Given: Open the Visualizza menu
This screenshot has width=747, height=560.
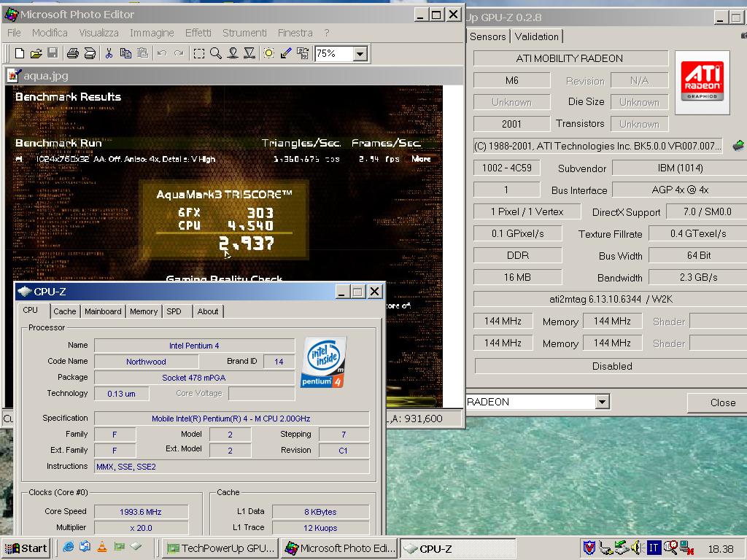Looking at the screenshot, I should 98,33.
